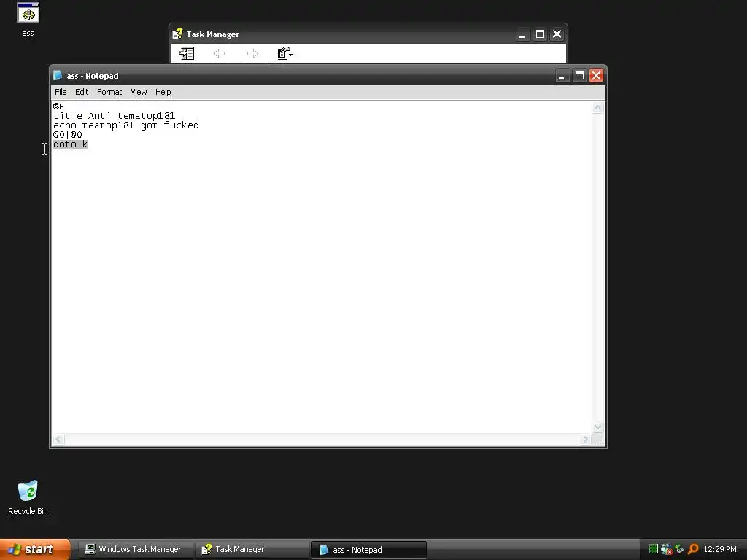Select the Recycle Bin desktop icon
747x560 pixels.
point(28,497)
